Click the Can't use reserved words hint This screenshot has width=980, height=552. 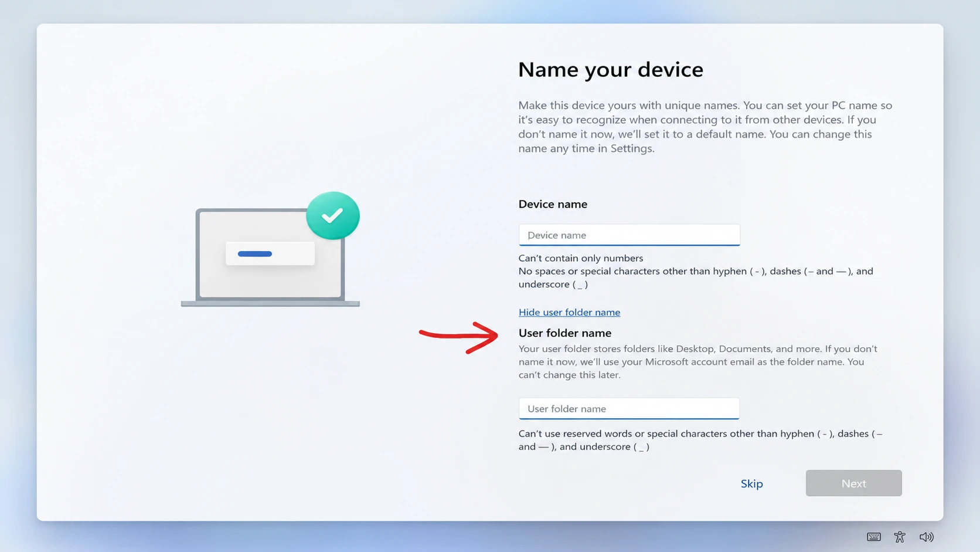[700, 440]
